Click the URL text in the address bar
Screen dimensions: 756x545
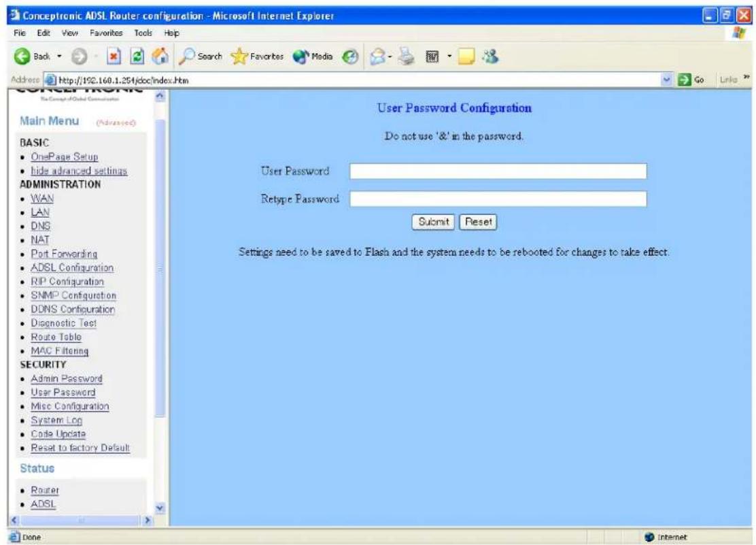coord(124,80)
